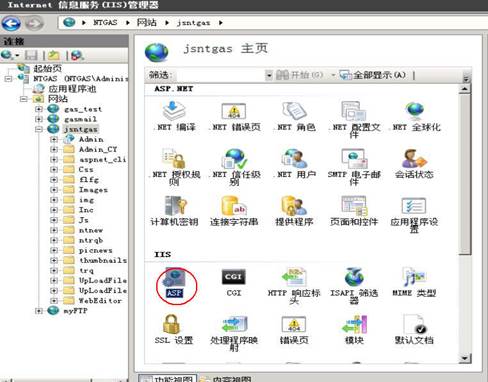Open MIME 类型 feature icon
This screenshot has height=382, width=488.
click(414, 277)
